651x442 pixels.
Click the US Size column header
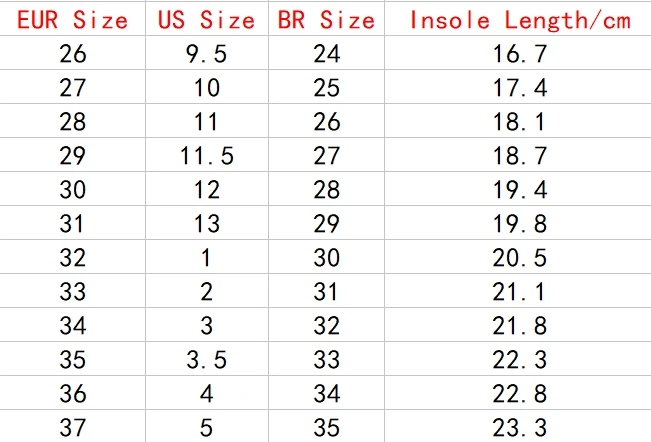point(207,20)
